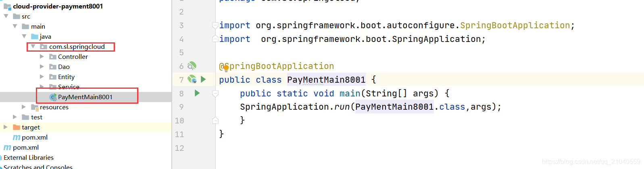Expand the target folder arrow

[x=6, y=127]
